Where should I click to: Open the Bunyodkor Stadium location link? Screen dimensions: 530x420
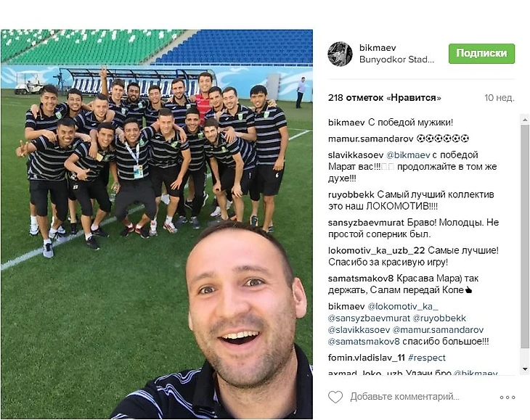click(396, 59)
